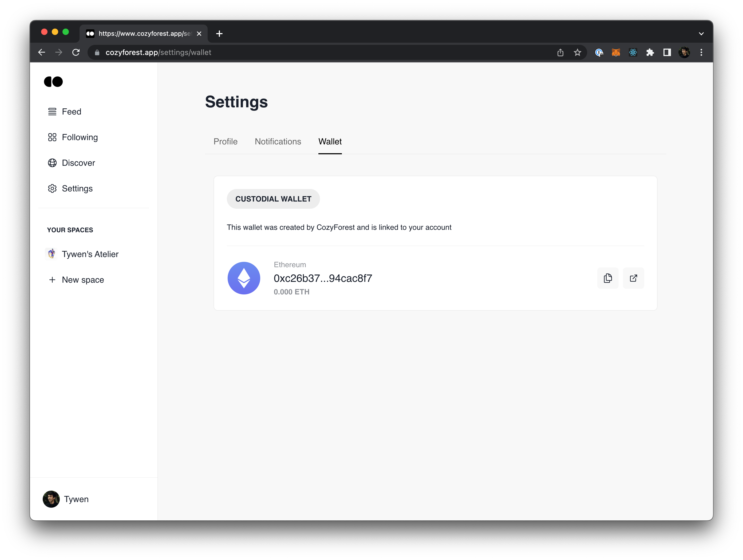The image size is (743, 560).
Task: Create a New space
Action: (x=83, y=280)
